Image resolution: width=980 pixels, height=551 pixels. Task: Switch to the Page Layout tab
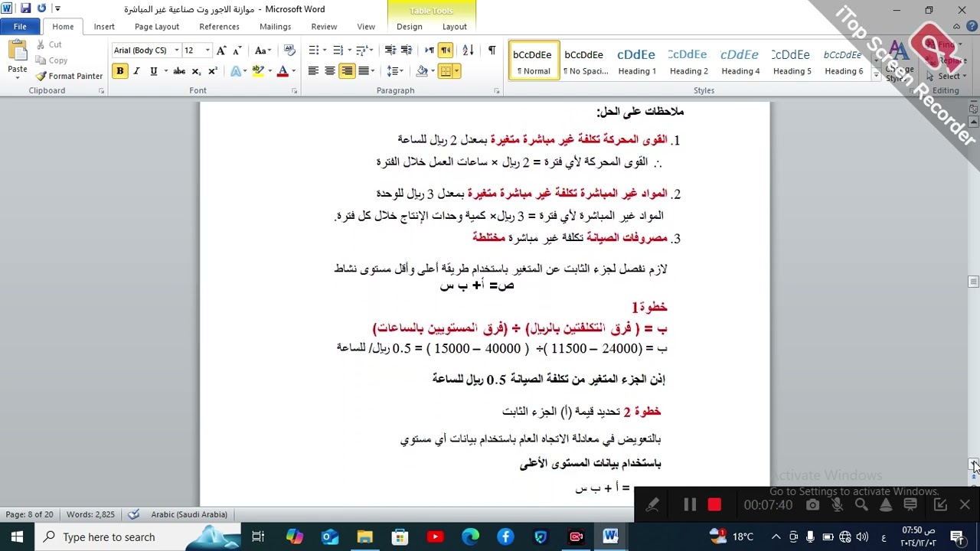[x=156, y=27]
